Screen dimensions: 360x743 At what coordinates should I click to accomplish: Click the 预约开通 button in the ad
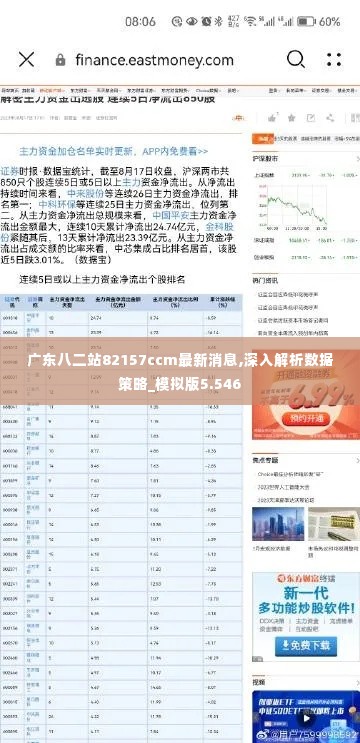coord(306,418)
